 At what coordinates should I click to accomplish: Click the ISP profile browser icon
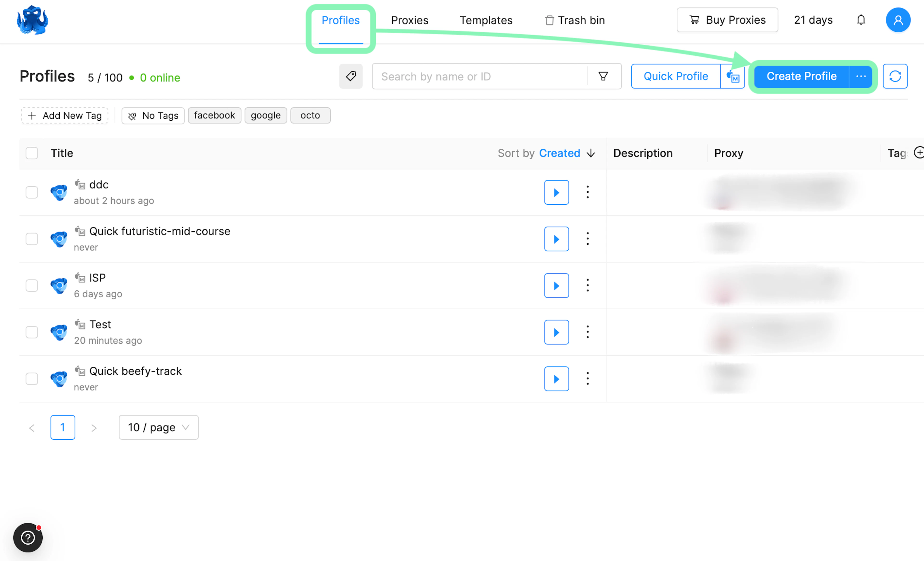[x=59, y=286]
